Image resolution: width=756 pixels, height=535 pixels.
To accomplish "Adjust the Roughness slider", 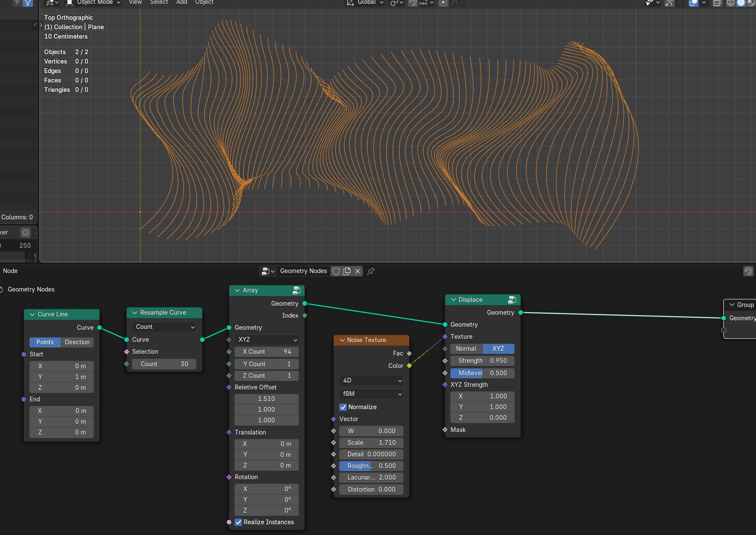I will point(371,466).
